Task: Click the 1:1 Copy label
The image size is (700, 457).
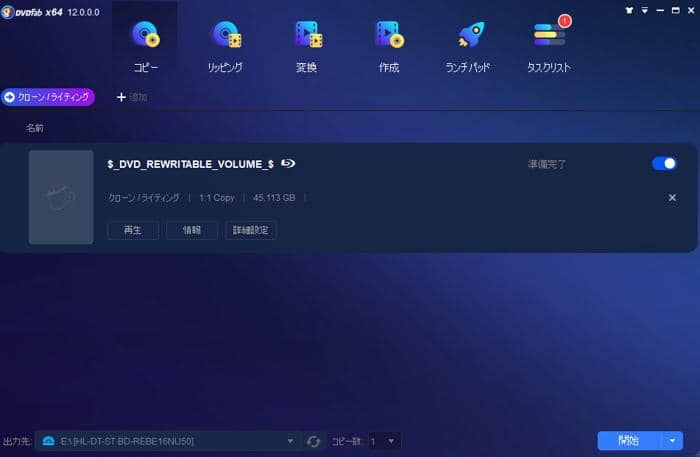Action: pyautogui.click(x=217, y=198)
